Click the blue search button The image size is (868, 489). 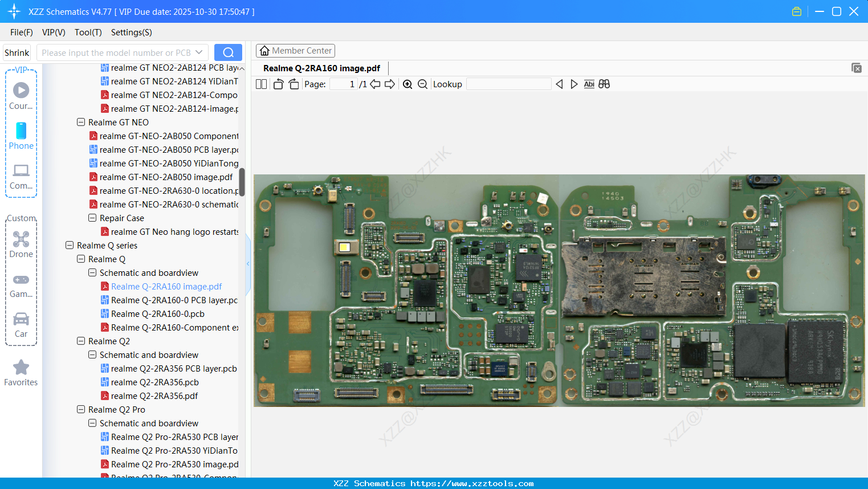click(228, 52)
